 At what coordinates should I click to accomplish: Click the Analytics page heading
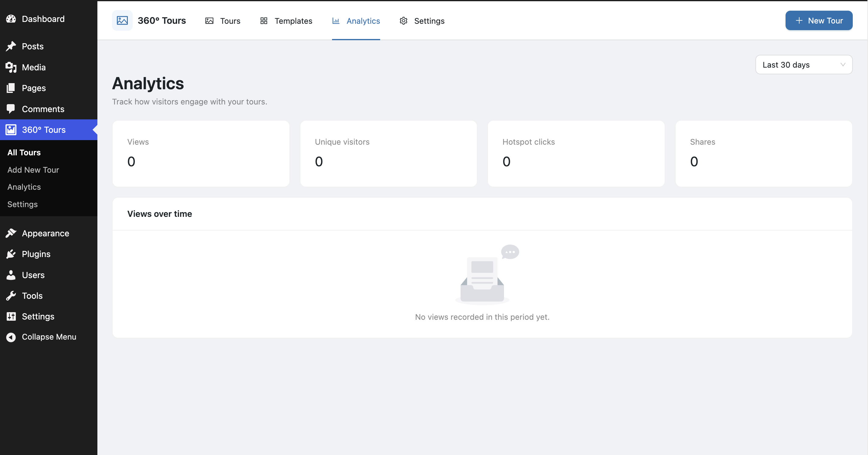(148, 83)
